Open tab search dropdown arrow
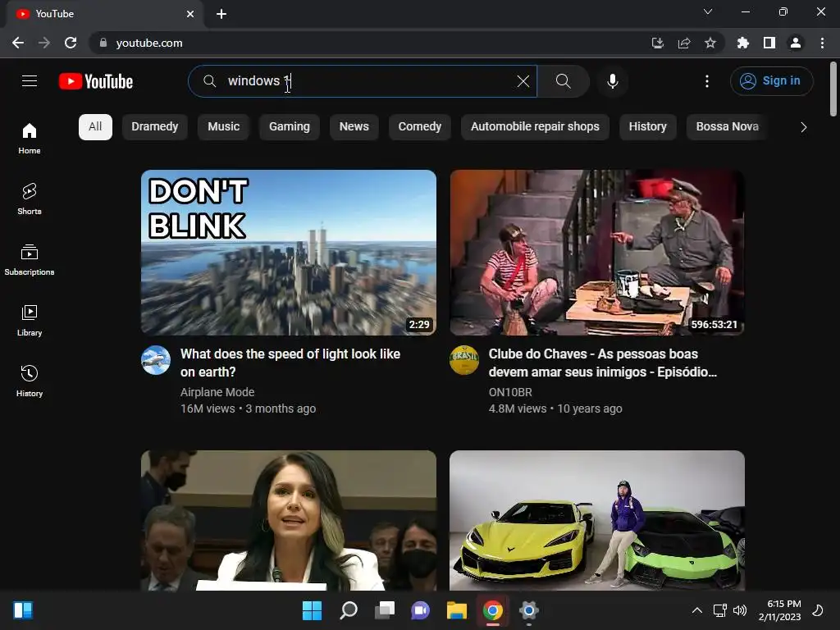 (708, 11)
